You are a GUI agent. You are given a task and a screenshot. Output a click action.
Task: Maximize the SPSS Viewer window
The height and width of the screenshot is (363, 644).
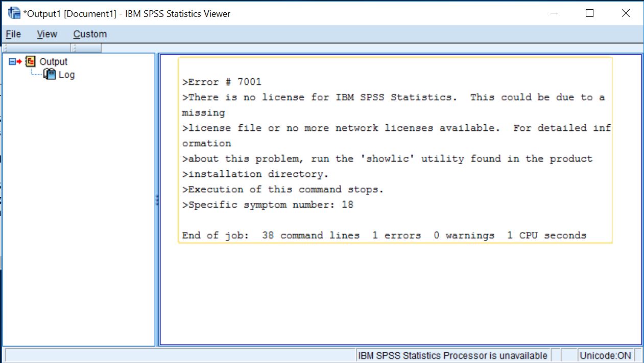589,14
